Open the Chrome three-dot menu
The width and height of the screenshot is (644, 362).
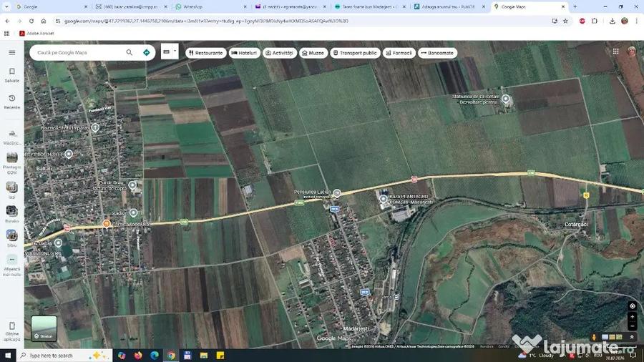point(637,21)
